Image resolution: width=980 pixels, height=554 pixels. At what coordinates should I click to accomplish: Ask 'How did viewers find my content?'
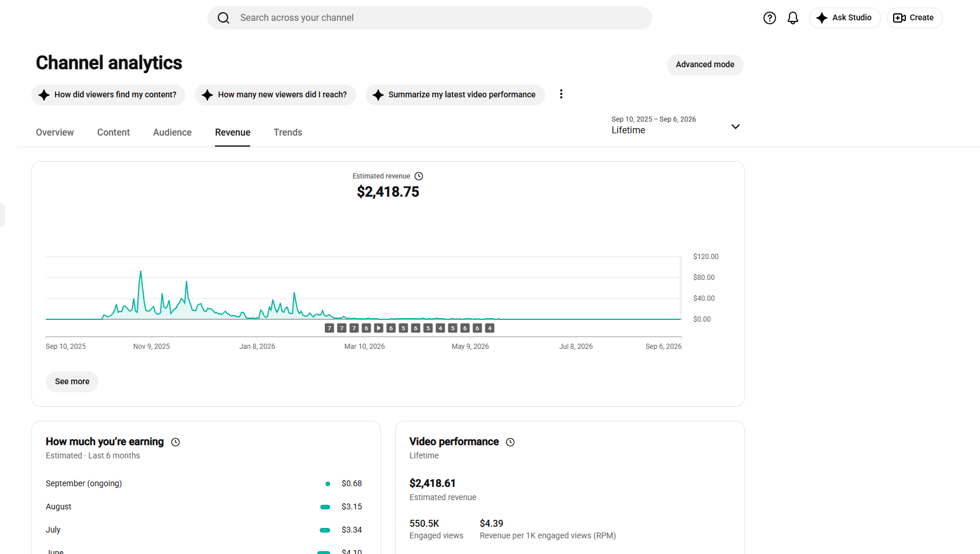pos(108,94)
